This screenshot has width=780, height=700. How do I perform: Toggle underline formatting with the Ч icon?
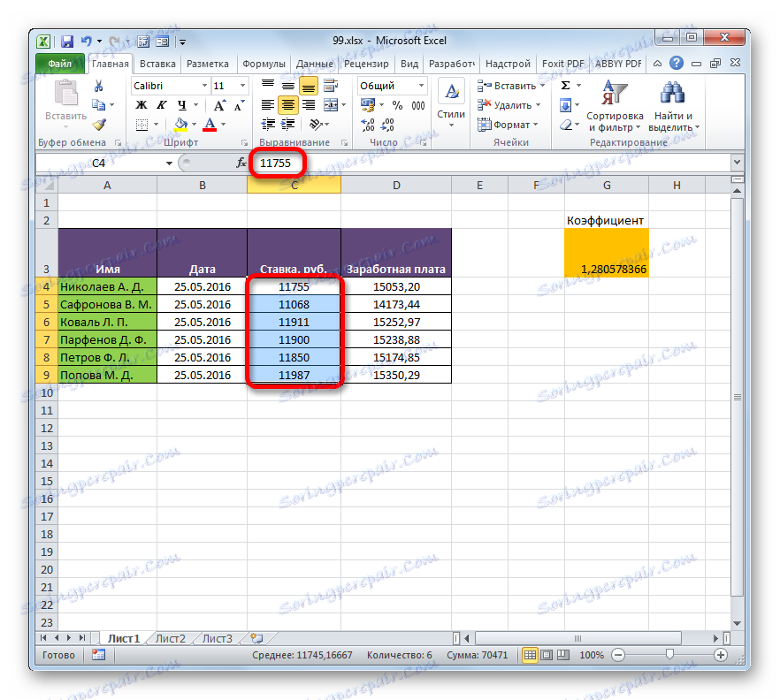pos(183,104)
